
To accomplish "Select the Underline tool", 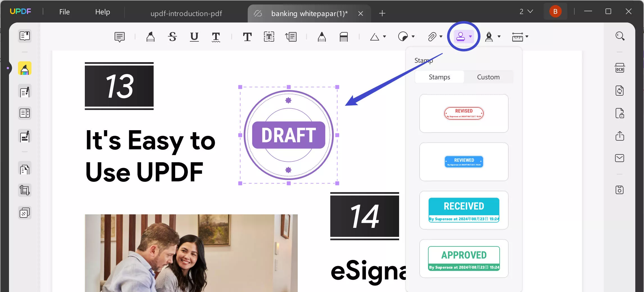I will tap(194, 37).
